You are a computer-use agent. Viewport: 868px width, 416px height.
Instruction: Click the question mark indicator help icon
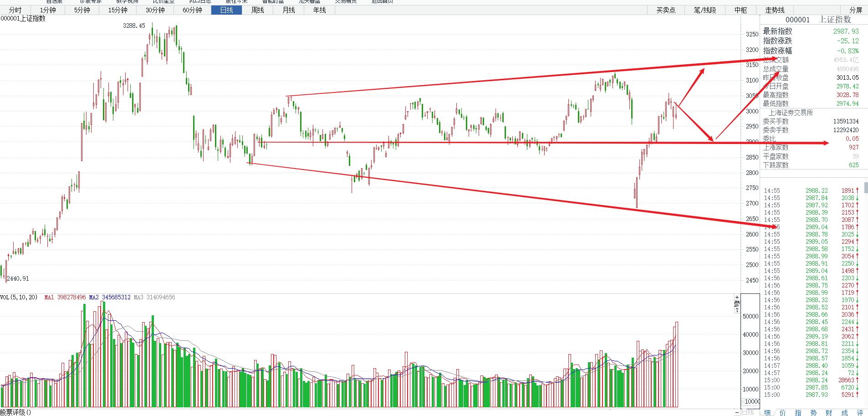click(737, 310)
